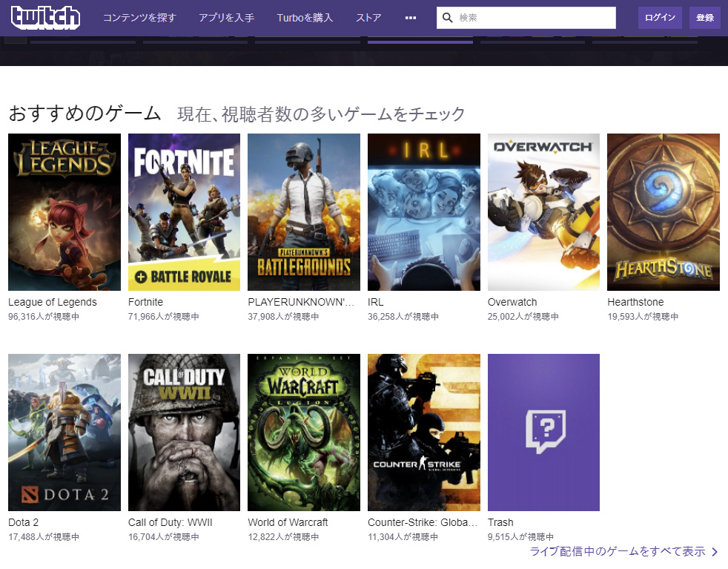This screenshot has height=569, width=728.
Task: Click the Dota 2 title link
Action: [x=23, y=522]
